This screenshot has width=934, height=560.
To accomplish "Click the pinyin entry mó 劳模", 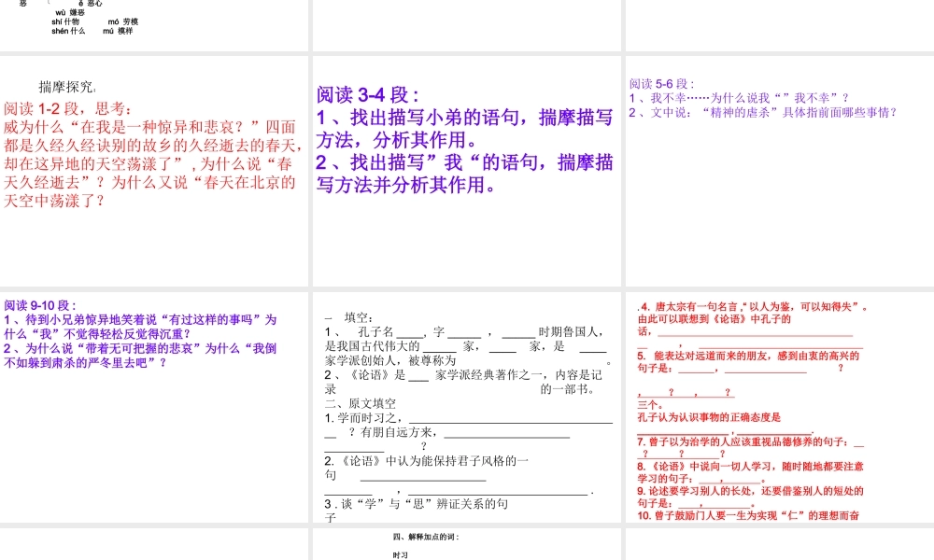I will click(x=122, y=21).
